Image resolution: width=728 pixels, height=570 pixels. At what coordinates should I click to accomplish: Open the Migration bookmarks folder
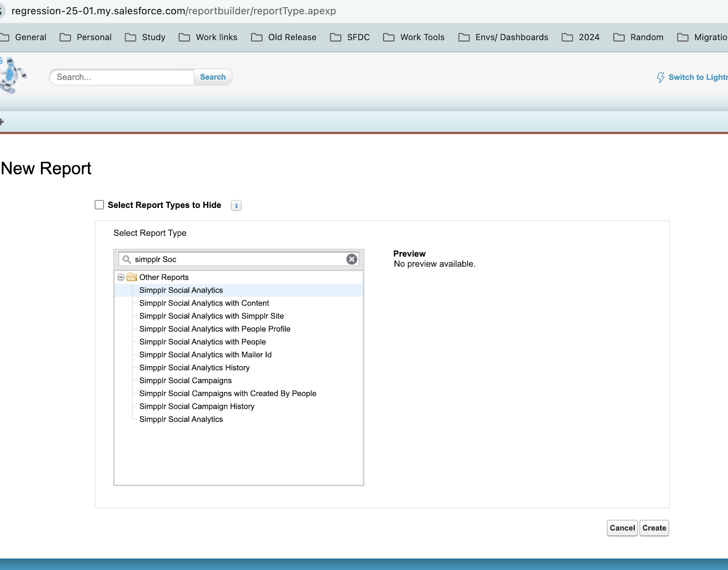click(x=703, y=37)
